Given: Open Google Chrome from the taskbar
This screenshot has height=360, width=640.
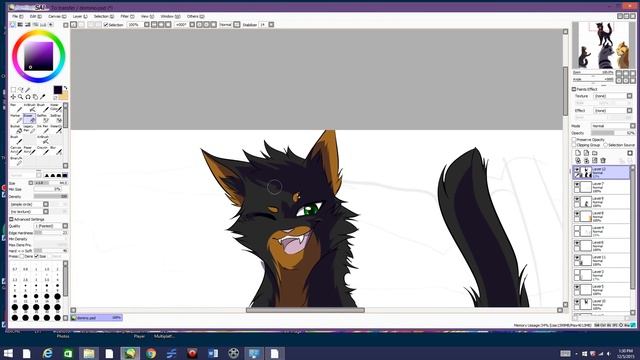Looking at the screenshot, I should point(151,353).
